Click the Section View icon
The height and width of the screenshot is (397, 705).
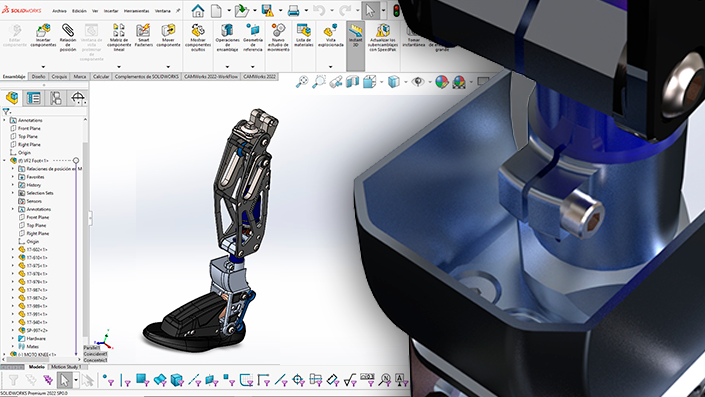point(352,82)
